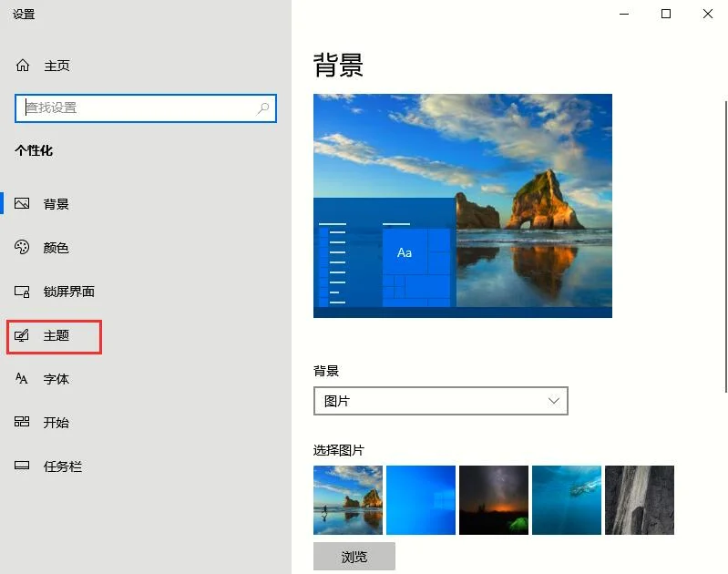The width and height of the screenshot is (728, 574).
Task: Choose the beach rock arch wallpaper thumbnail
Action: point(348,500)
